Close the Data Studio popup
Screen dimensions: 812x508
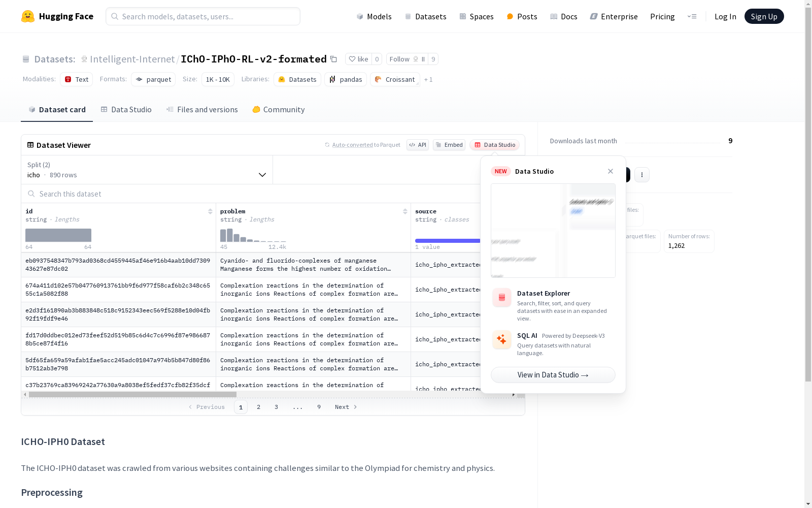pyautogui.click(x=611, y=171)
